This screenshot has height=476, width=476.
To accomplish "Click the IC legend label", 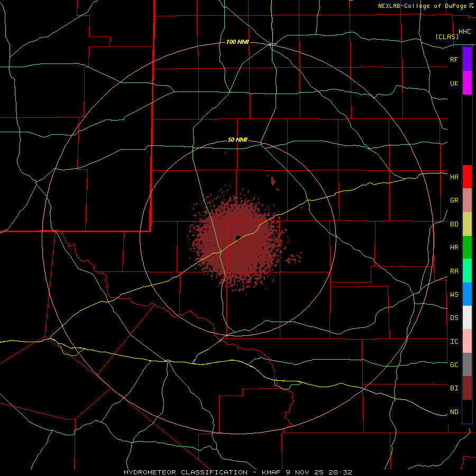I will point(454,342).
